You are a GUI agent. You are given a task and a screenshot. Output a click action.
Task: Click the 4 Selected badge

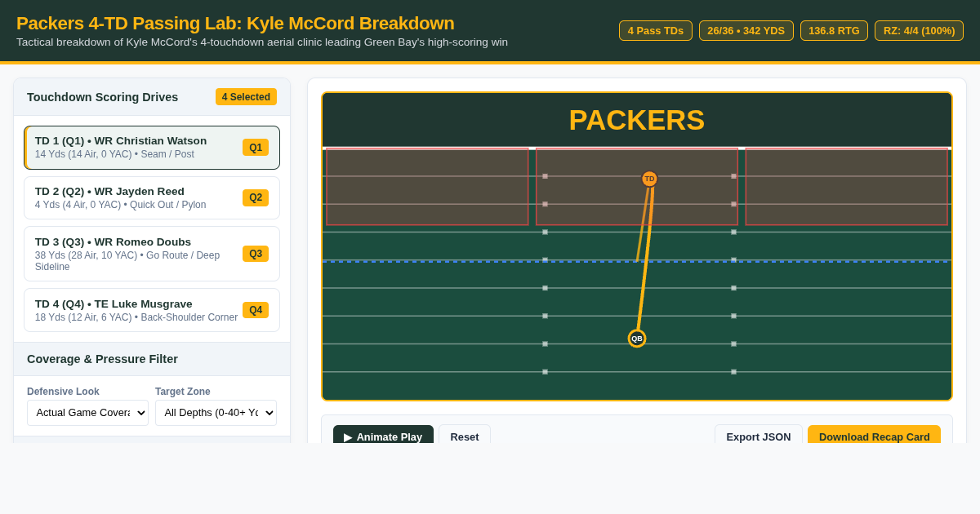(x=246, y=97)
